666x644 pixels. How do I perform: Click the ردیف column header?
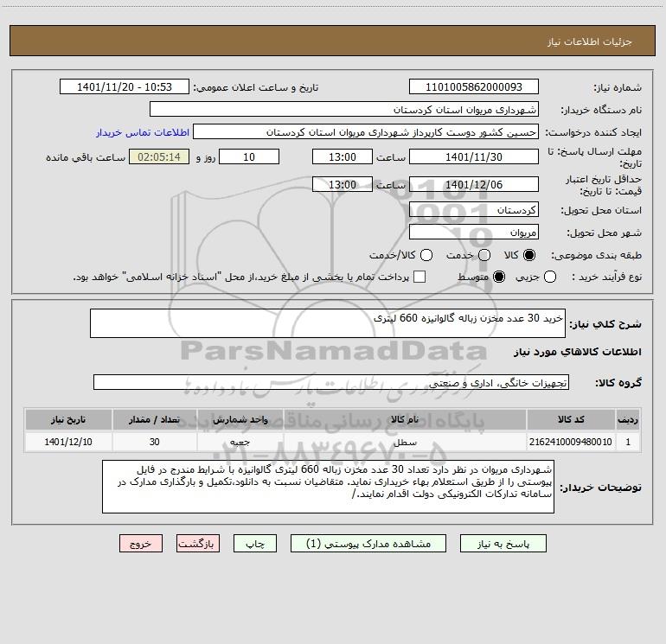(x=628, y=420)
